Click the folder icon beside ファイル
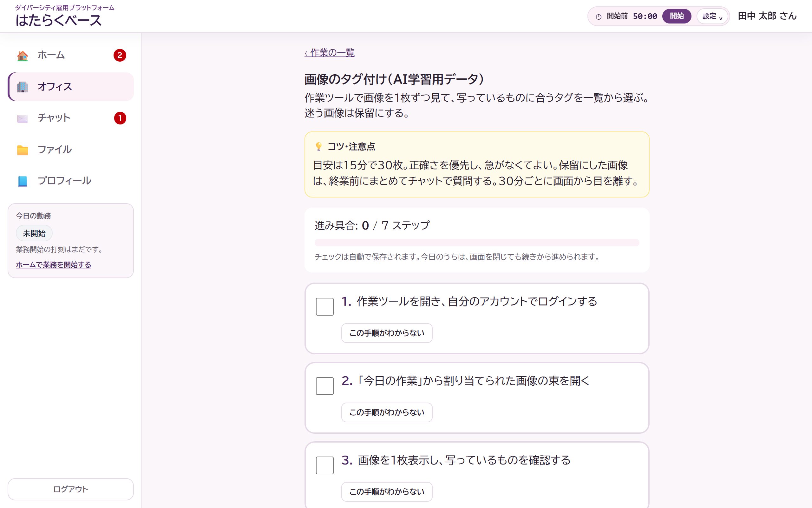The image size is (812, 508). [x=23, y=150]
